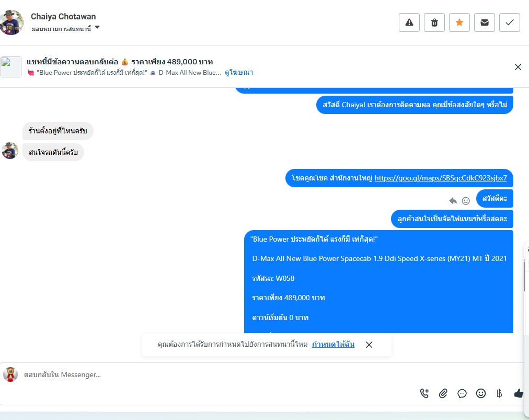Open emoji picker in reply toolbar
The image size is (529, 420).
pyautogui.click(x=481, y=393)
